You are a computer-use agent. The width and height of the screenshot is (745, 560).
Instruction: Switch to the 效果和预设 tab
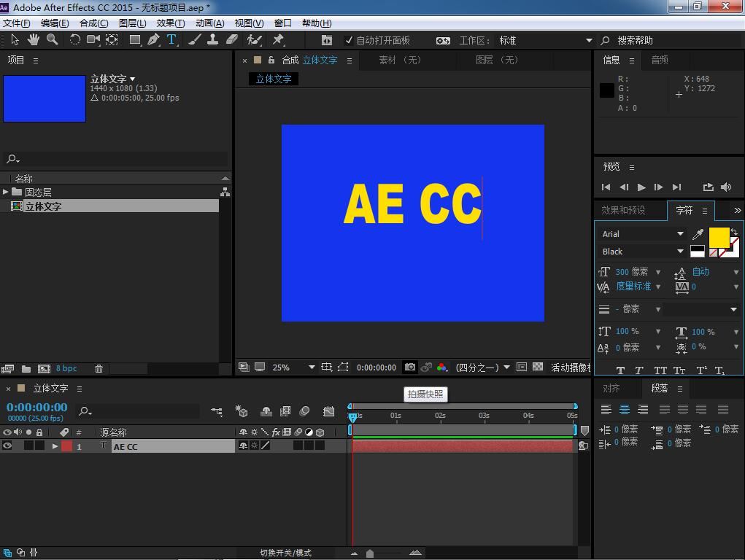[623, 211]
